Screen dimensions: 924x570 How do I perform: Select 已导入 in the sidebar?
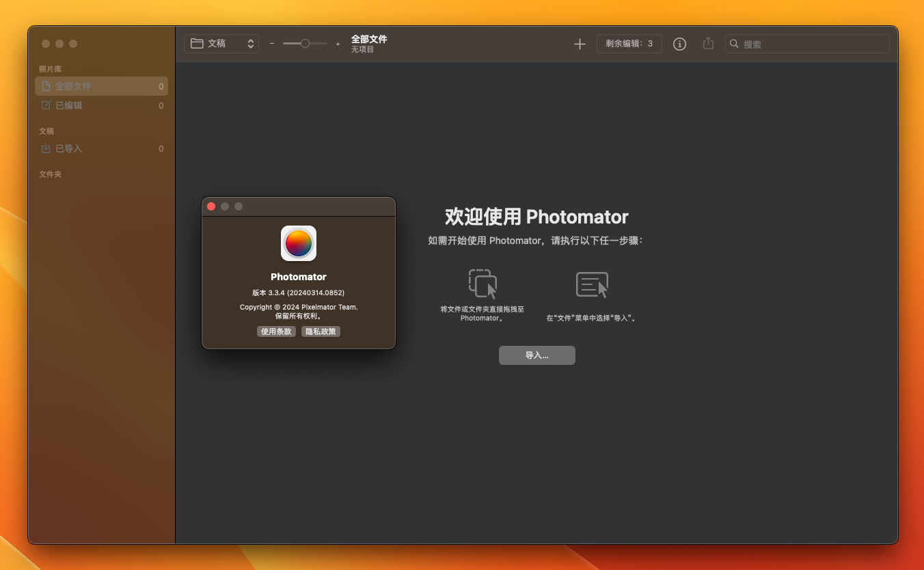click(101, 148)
